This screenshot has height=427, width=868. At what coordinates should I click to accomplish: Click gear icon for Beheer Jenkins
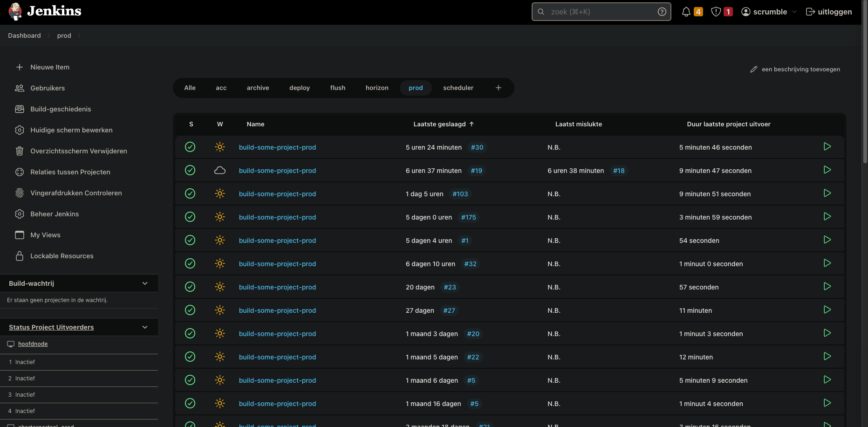[20, 214]
